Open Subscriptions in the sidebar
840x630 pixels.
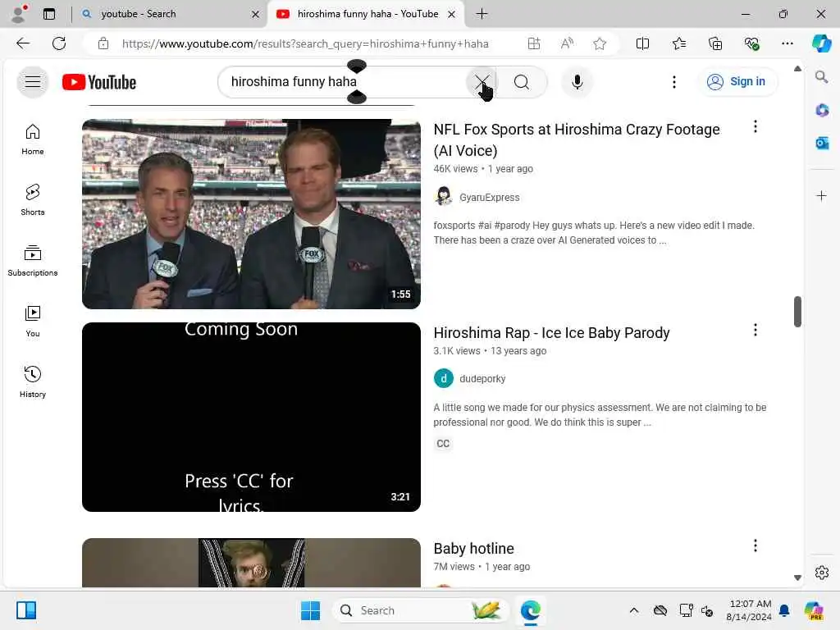[x=33, y=261]
